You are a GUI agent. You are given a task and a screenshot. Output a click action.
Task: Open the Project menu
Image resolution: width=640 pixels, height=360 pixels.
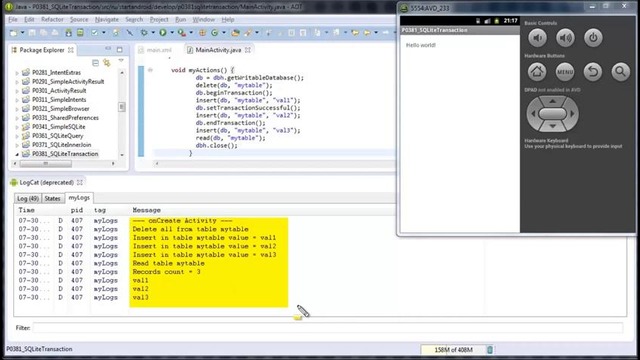(x=159, y=20)
